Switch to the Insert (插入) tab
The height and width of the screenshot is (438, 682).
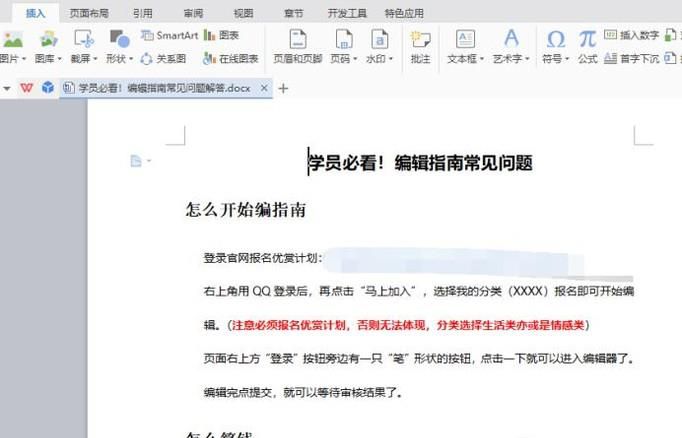tap(35, 13)
